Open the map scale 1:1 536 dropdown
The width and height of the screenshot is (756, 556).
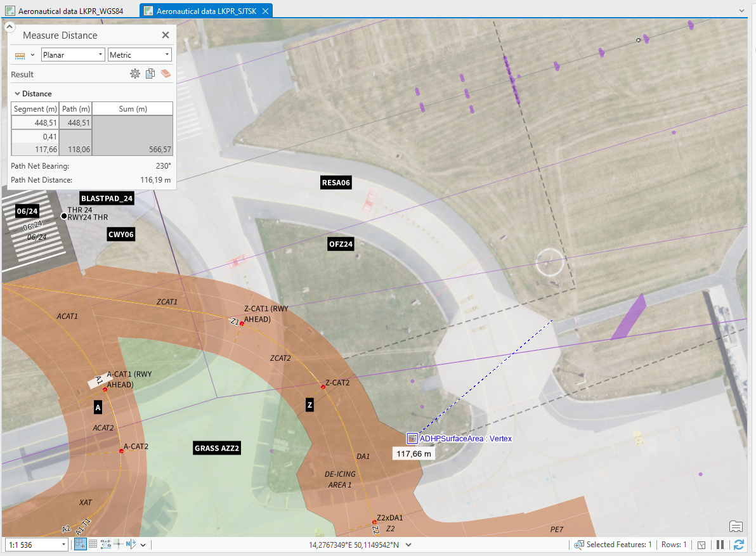coord(36,545)
